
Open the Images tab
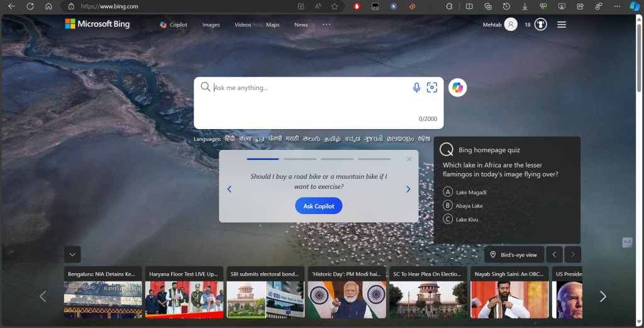coord(211,25)
